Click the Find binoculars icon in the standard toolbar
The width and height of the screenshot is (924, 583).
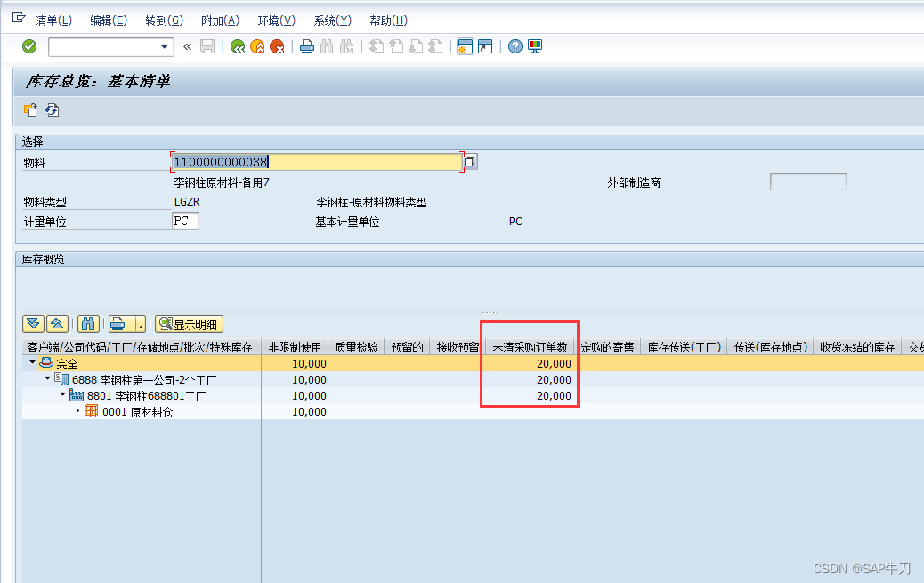coord(327,46)
